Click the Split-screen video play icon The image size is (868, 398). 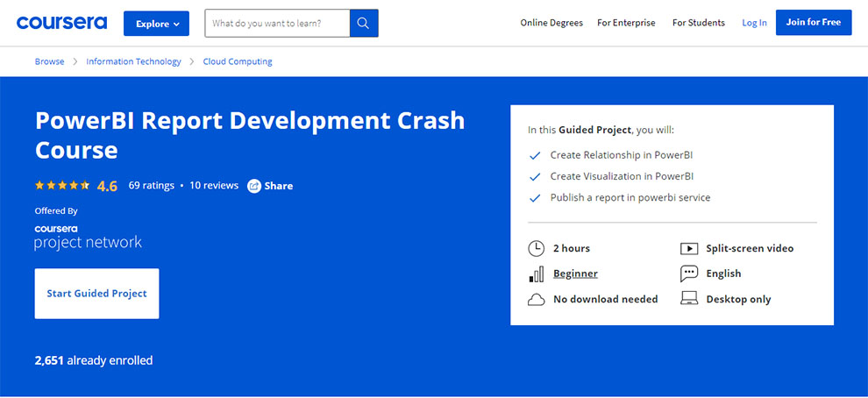[x=688, y=249]
